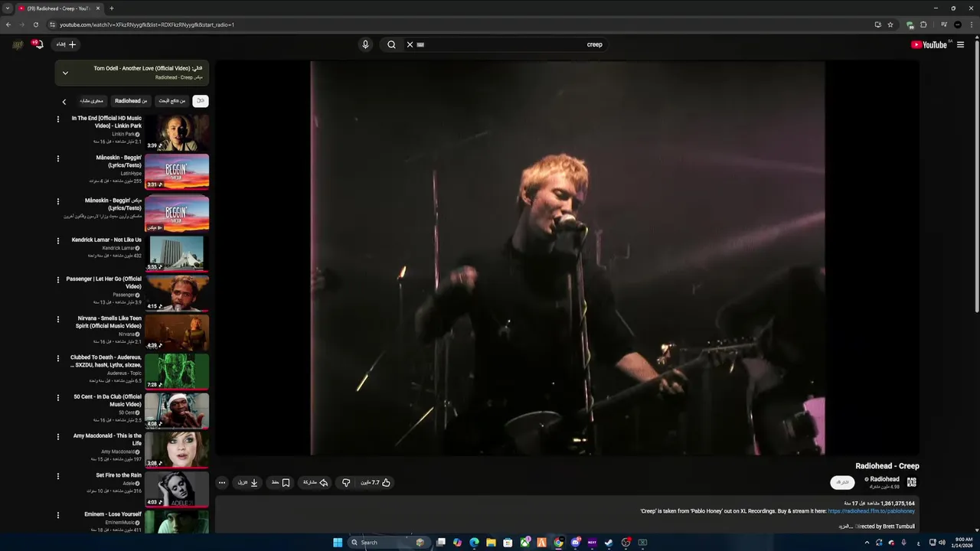Screen dimensions: 980x551
Task: Open the Windows Start menu
Action: point(338,543)
